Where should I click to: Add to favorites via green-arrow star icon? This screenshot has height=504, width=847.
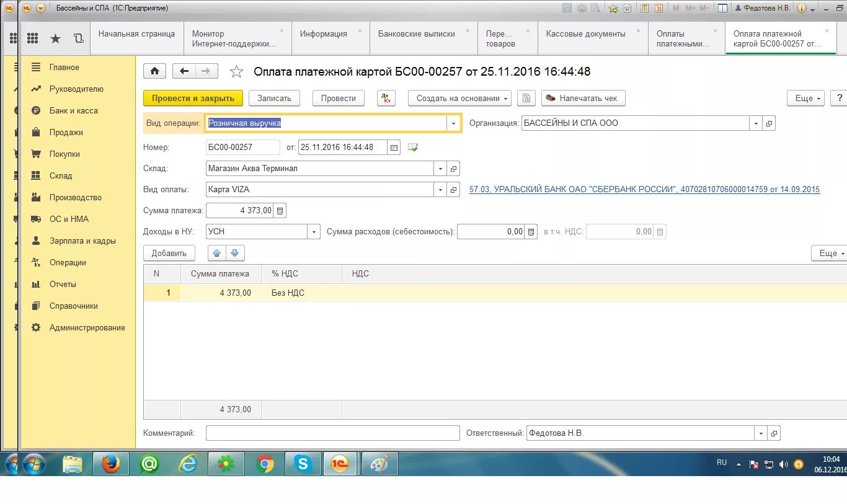pos(613,8)
